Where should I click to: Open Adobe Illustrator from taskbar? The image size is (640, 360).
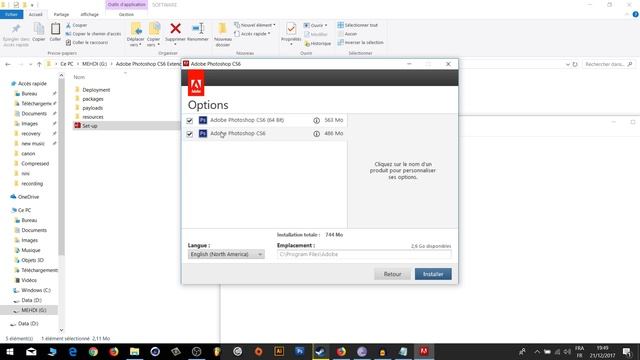[x=279, y=351]
